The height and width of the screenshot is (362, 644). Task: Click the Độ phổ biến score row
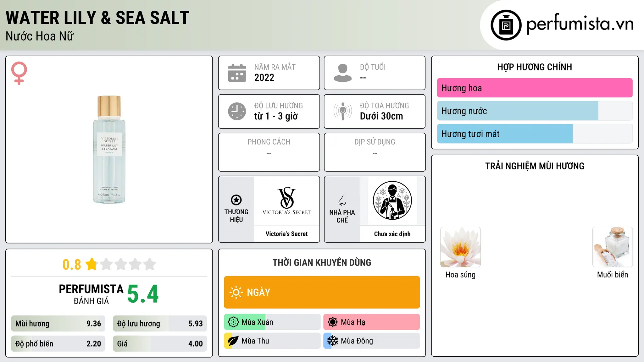pyautogui.click(x=58, y=344)
